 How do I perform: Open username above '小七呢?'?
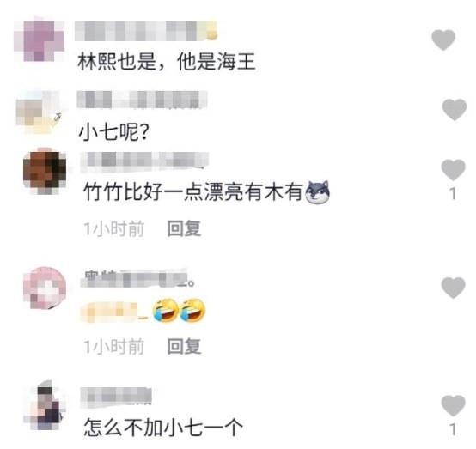coord(142,100)
